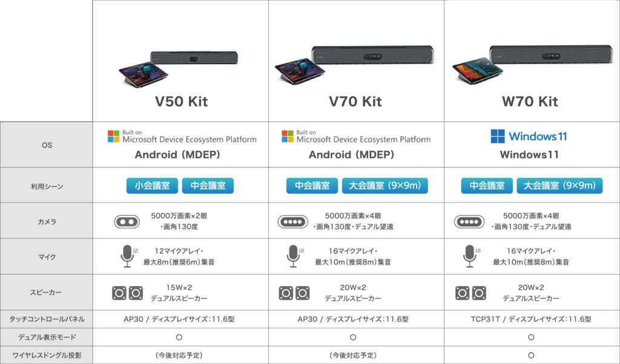Click the W70 Kit product image
Viewport: 620px width, 364px height.
pos(532,65)
